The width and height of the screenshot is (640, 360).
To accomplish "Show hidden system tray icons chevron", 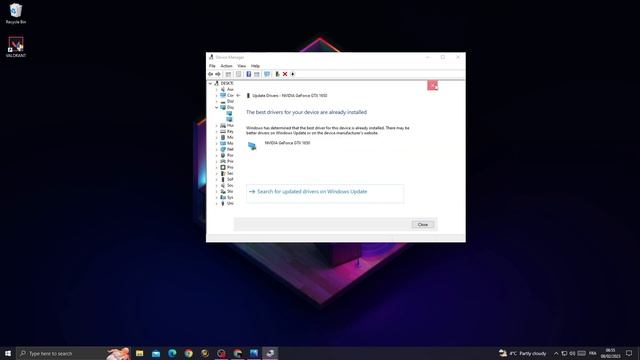I will [x=556, y=353].
